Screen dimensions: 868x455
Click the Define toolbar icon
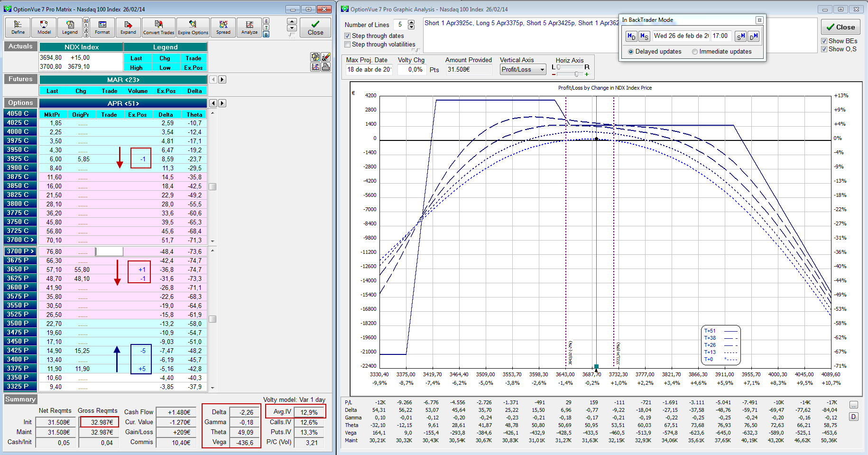click(x=18, y=27)
